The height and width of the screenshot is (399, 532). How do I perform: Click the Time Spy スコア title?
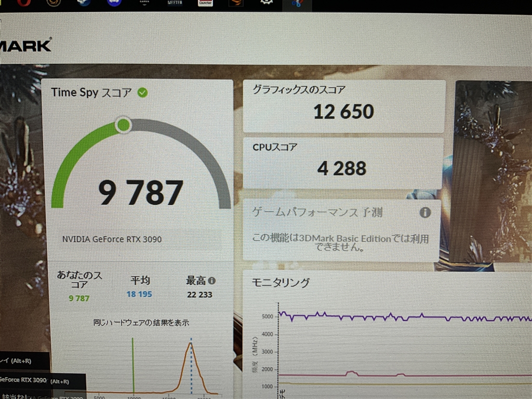[x=91, y=92]
